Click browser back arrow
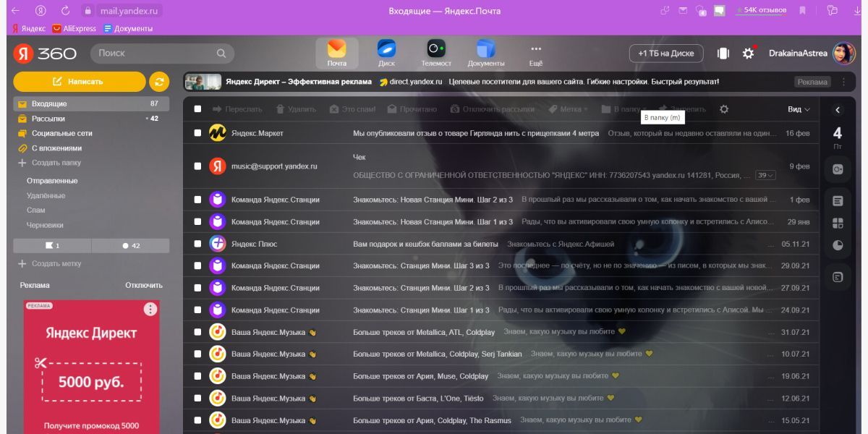 (16, 11)
